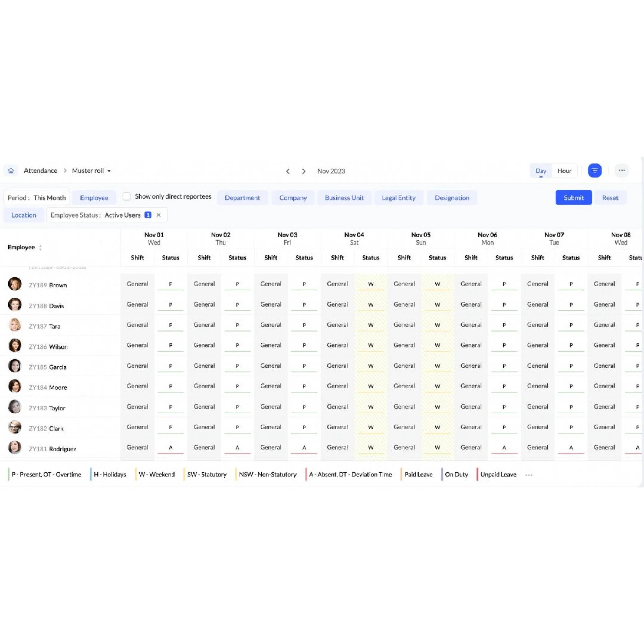Show more legend items ellipsis

click(529, 475)
